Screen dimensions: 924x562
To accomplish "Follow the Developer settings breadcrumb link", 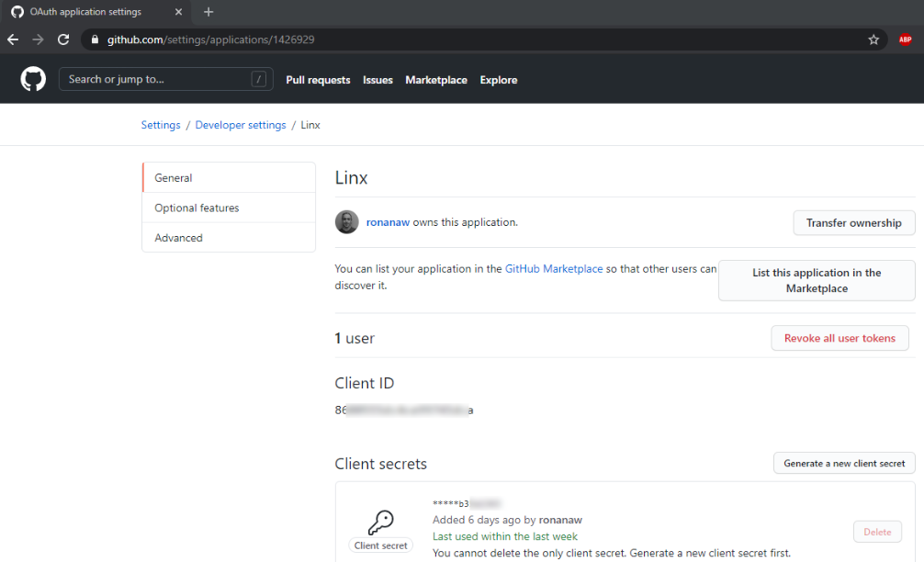I will click(x=241, y=125).
